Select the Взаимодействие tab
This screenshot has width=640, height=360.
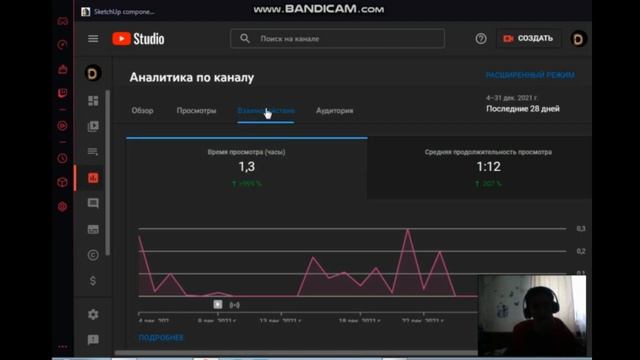(x=266, y=111)
